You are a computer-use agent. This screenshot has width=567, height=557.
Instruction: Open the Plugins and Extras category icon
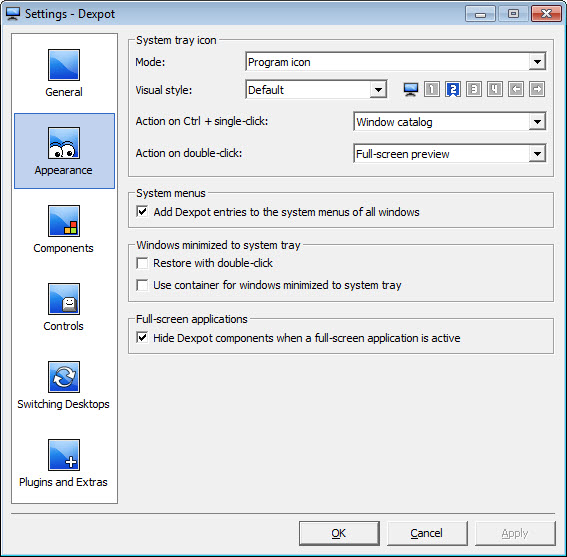[x=64, y=455]
